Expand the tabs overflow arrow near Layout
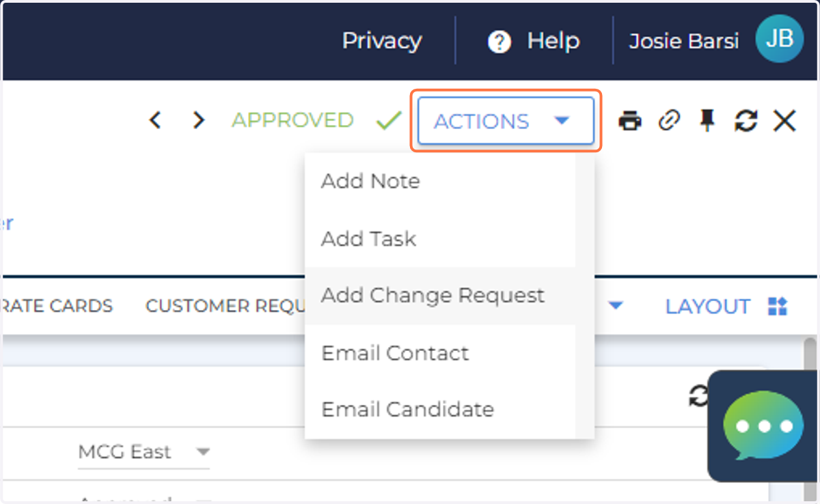The width and height of the screenshot is (820, 504). (x=616, y=306)
